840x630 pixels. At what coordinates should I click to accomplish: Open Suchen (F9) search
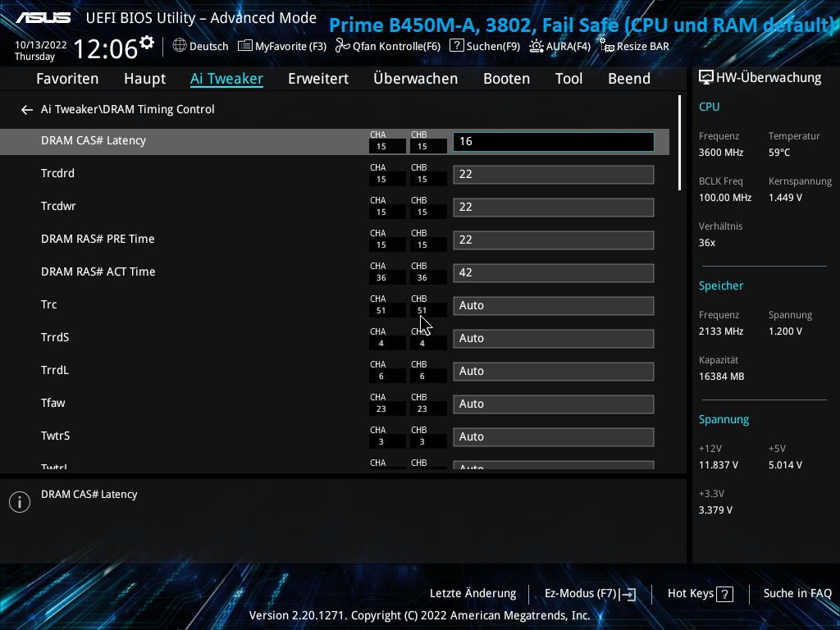(485, 46)
